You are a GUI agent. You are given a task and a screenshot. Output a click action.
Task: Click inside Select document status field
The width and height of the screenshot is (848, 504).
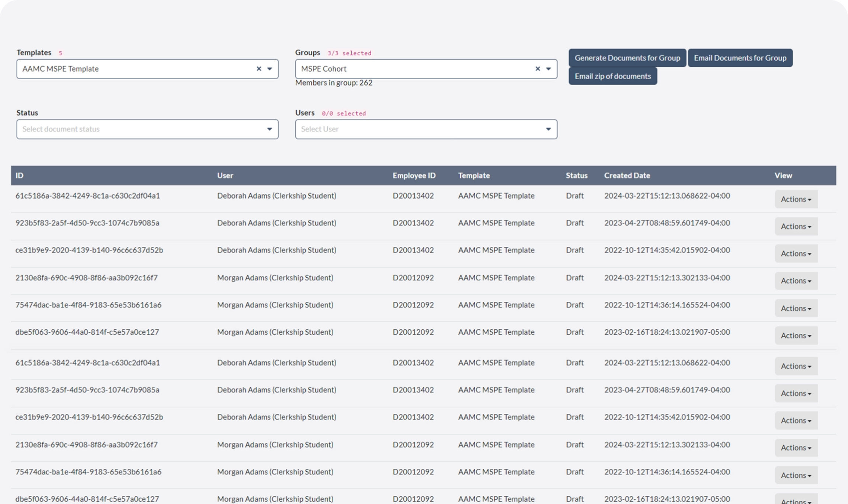click(x=140, y=129)
